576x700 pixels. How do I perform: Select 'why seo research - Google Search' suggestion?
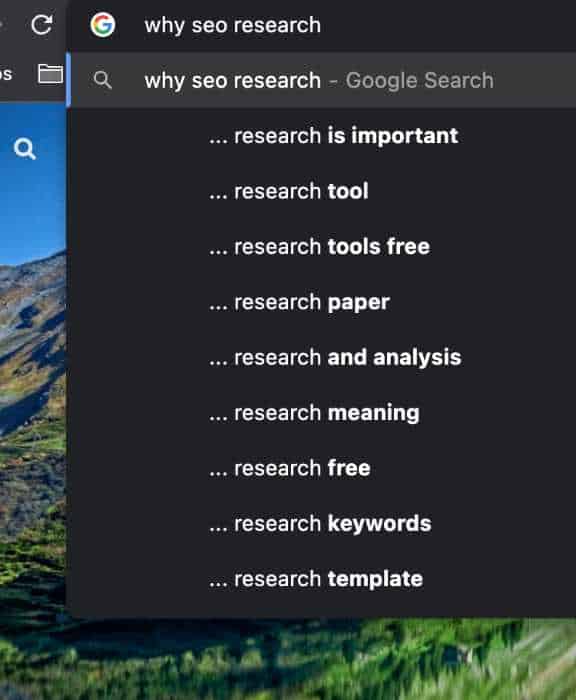(321, 80)
